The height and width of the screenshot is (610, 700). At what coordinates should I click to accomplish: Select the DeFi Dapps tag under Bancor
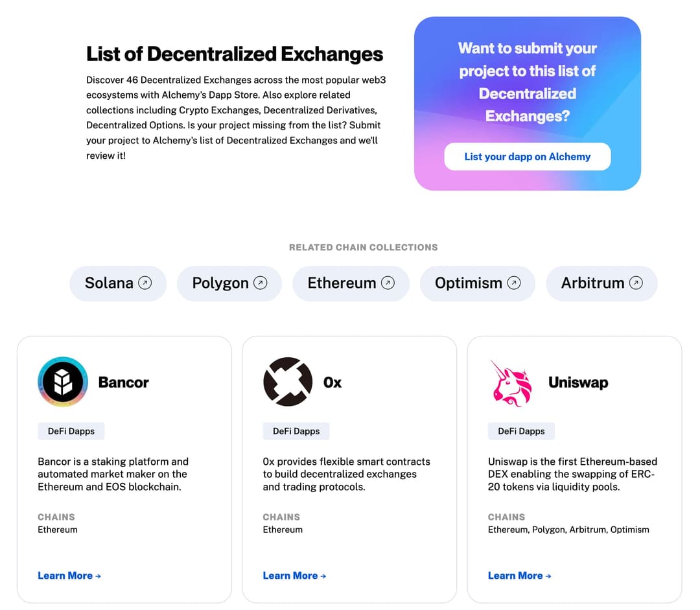[x=71, y=430]
